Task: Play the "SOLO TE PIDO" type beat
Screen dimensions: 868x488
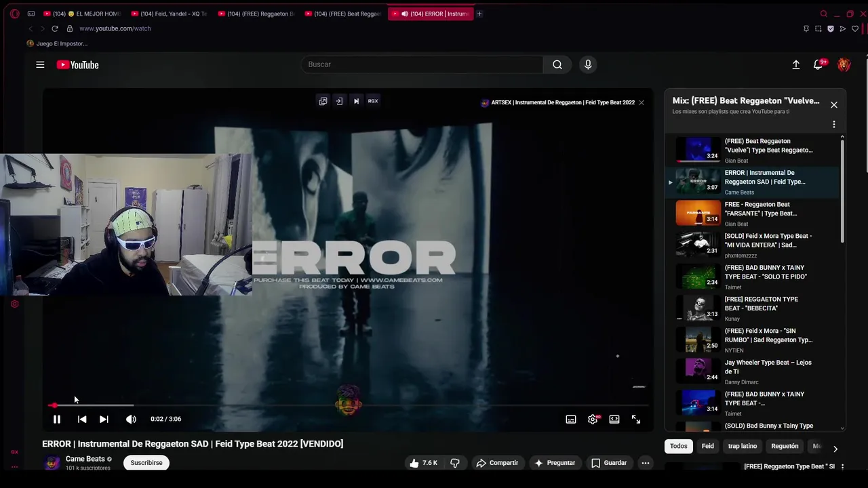Action: pos(751,277)
